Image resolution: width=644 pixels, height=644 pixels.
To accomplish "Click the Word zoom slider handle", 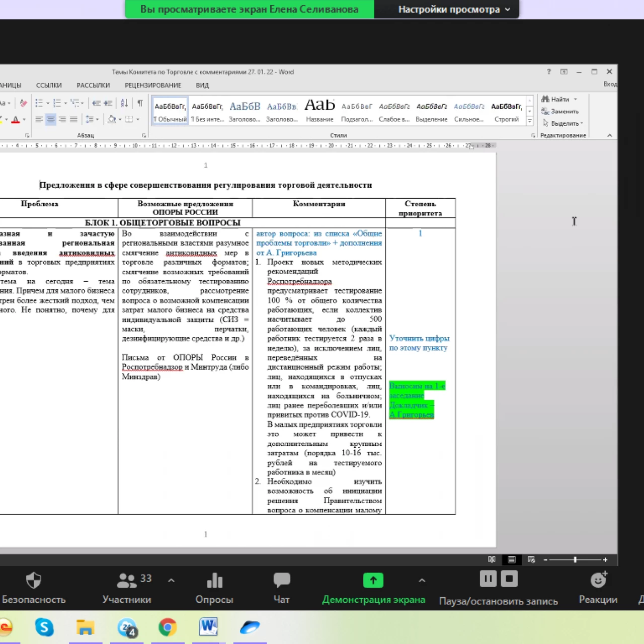I will [x=575, y=559].
